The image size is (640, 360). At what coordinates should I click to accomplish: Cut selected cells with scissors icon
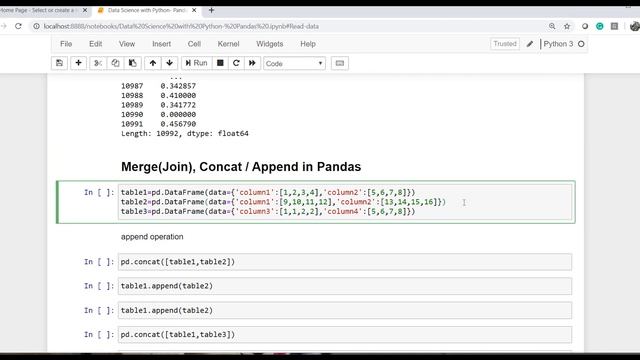pyautogui.click(x=98, y=63)
